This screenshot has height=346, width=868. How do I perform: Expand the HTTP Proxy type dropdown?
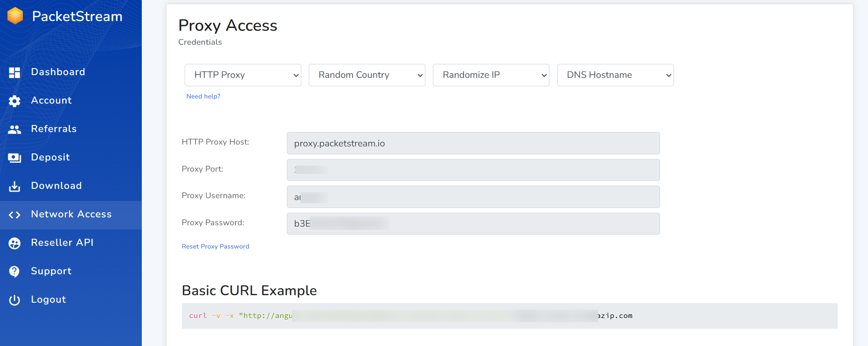pyautogui.click(x=243, y=75)
